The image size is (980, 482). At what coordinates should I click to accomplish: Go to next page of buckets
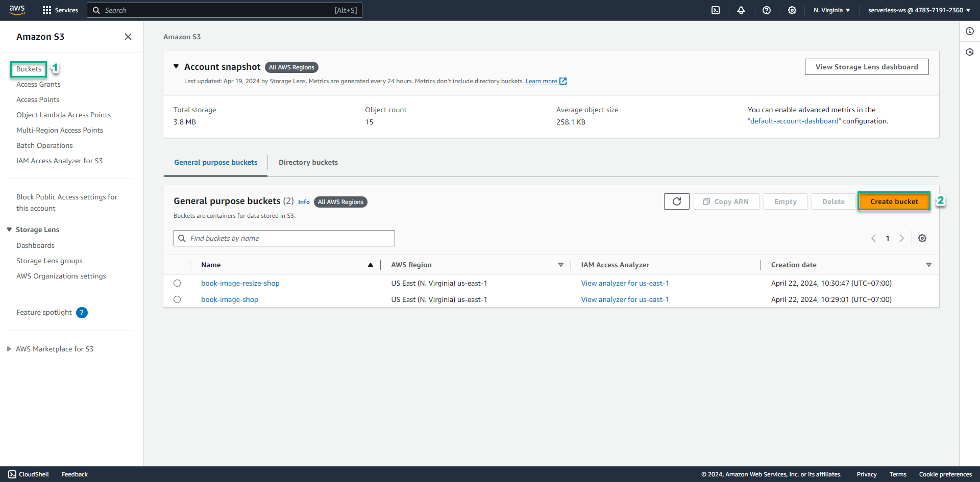click(x=902, y=238)
